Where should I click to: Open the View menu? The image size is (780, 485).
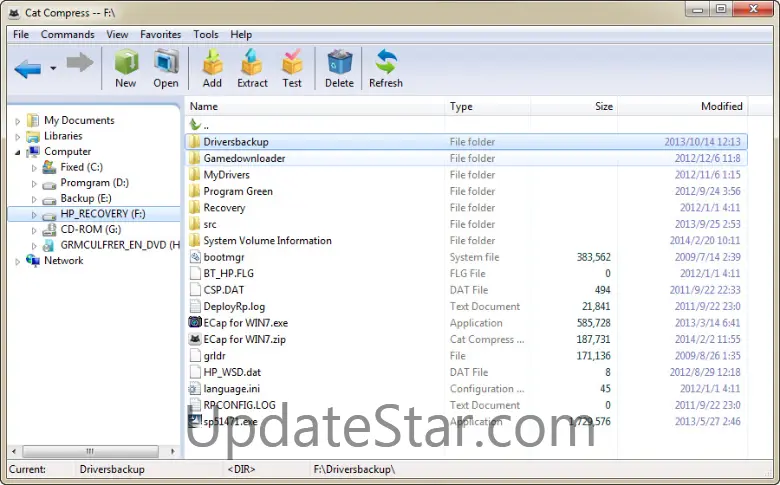click(x=117, y=34)
